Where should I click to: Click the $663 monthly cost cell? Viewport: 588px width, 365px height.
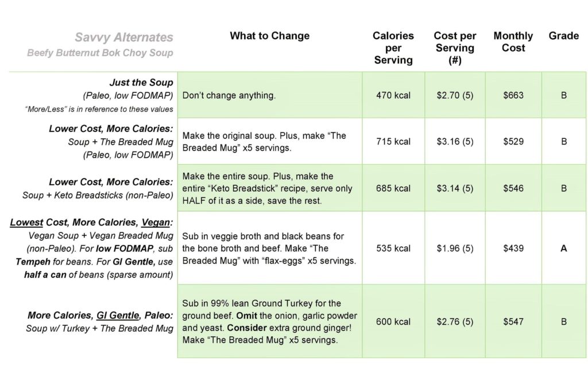tap(513, 95)
